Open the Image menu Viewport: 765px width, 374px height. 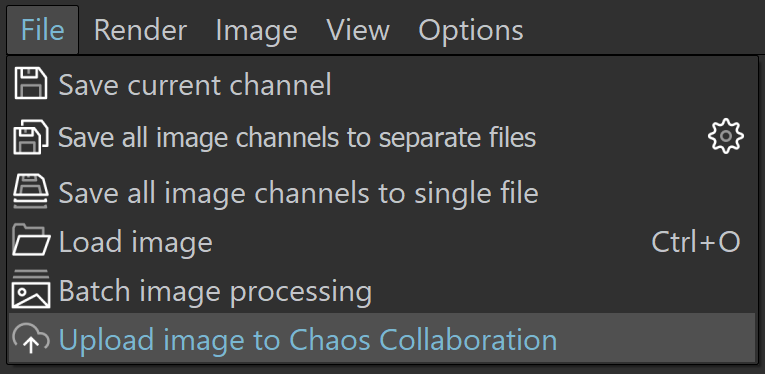(x=256, y=30)
